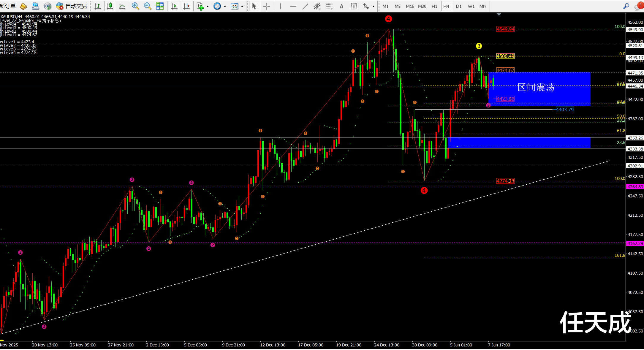Click the zoom in magnifier icon
Screen dimensions: 644x350
pyautogui.click(x=135, y=6)
